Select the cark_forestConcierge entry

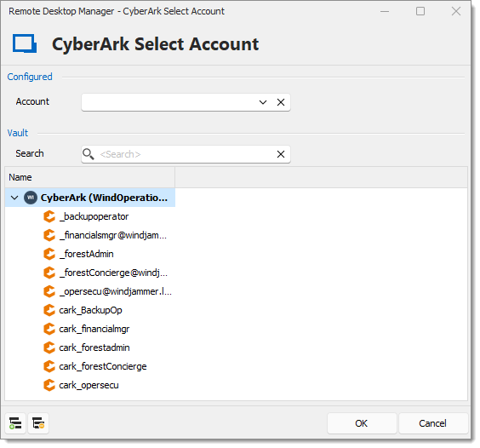pyautogui.click(x=103, y=366)
